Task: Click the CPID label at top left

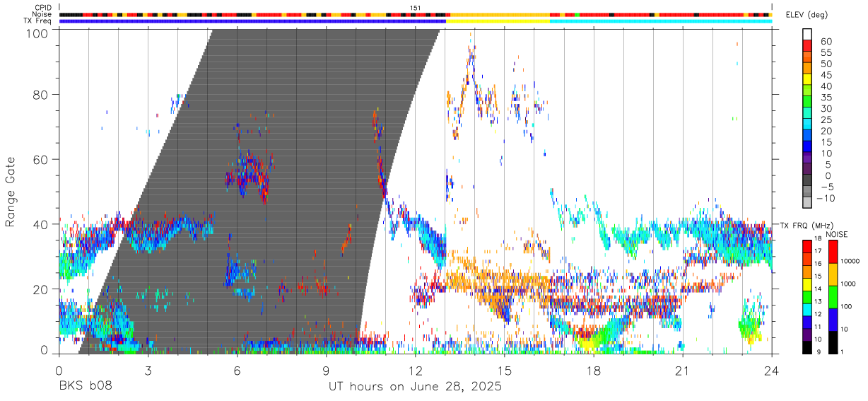Action: (43, 7)
